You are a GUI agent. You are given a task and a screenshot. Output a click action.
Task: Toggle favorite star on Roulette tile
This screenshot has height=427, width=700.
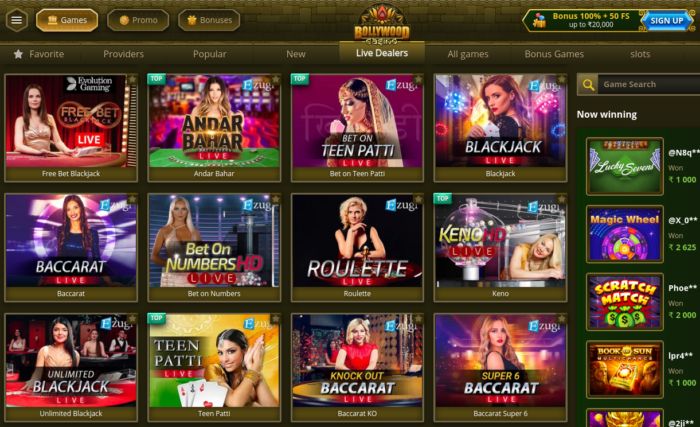coord(418,199)
